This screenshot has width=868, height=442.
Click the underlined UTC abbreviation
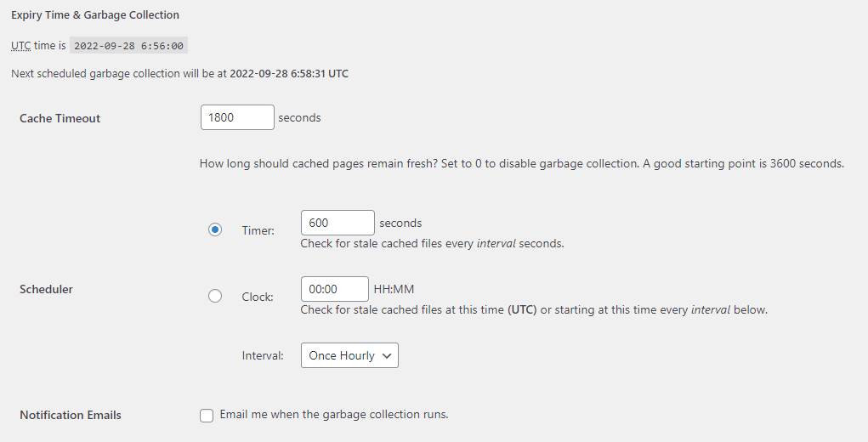point(20,45)
